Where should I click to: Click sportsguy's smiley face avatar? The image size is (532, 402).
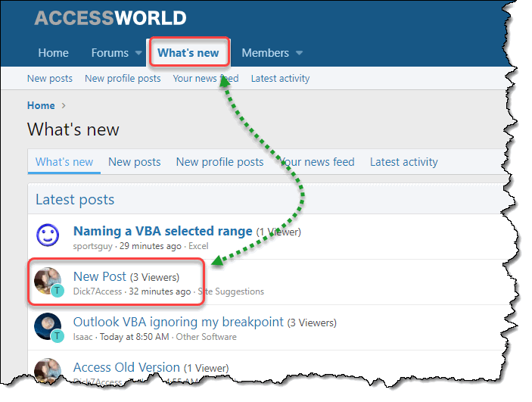tap(48, 235)
